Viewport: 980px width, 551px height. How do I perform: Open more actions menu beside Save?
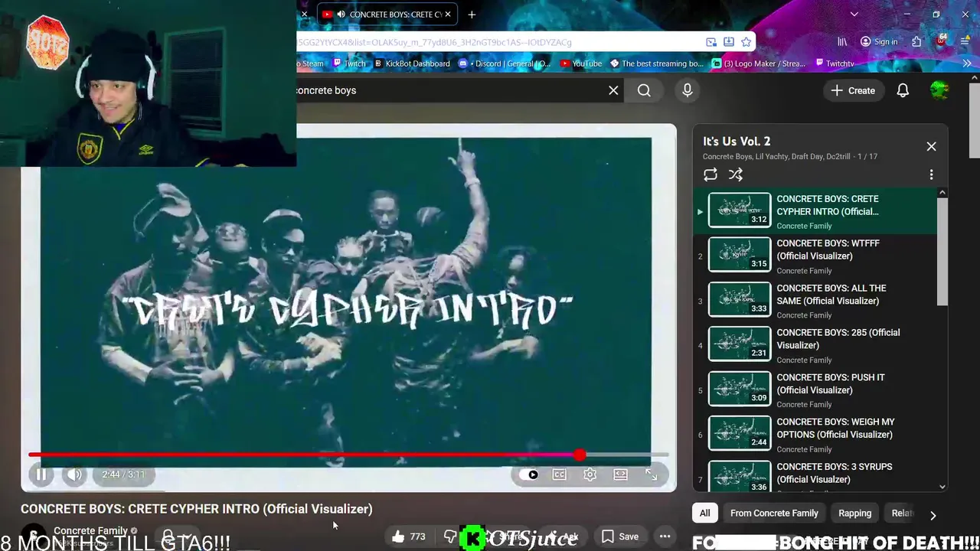pyautogui.click(x=665, y=536)
